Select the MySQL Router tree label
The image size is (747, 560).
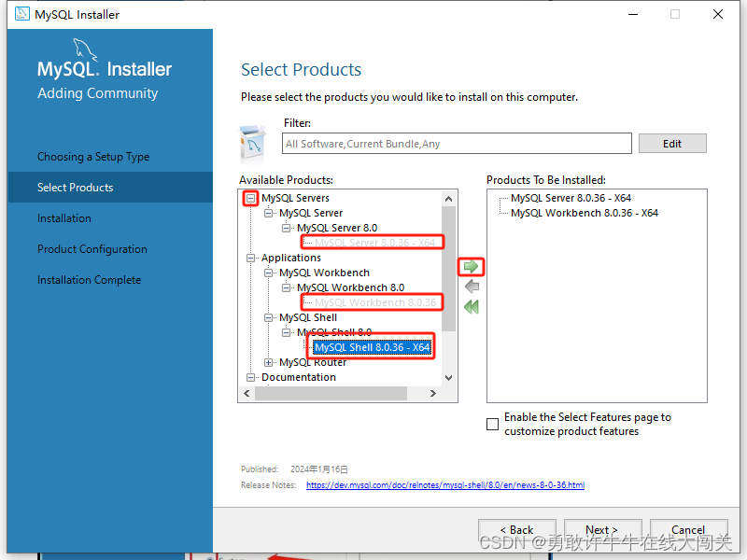point(313,362)
